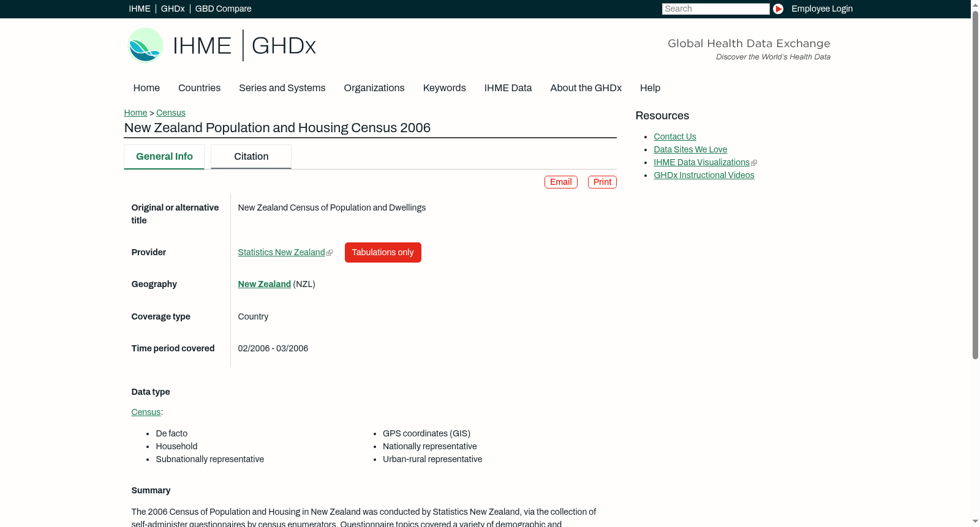Click 'Nationally representative' list item
This screenshot has height=527, width=980.
click(x=429, y=446)
